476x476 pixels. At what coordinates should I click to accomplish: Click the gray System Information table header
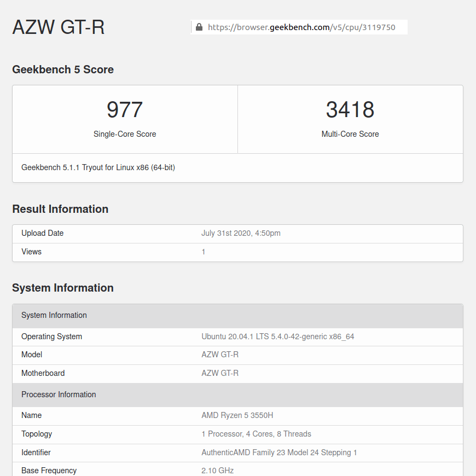coord(237,316)
